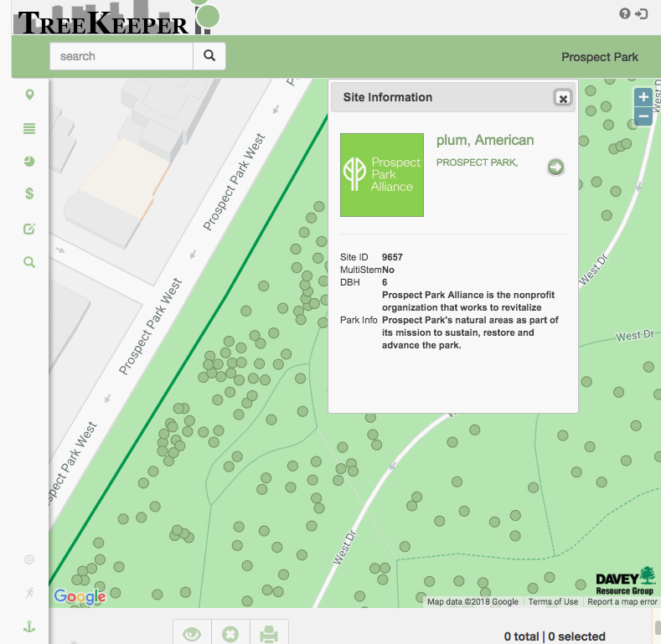Click the login arrow icon
The image size is (661, 644).
pyautogui.click(x=642, y=13)
